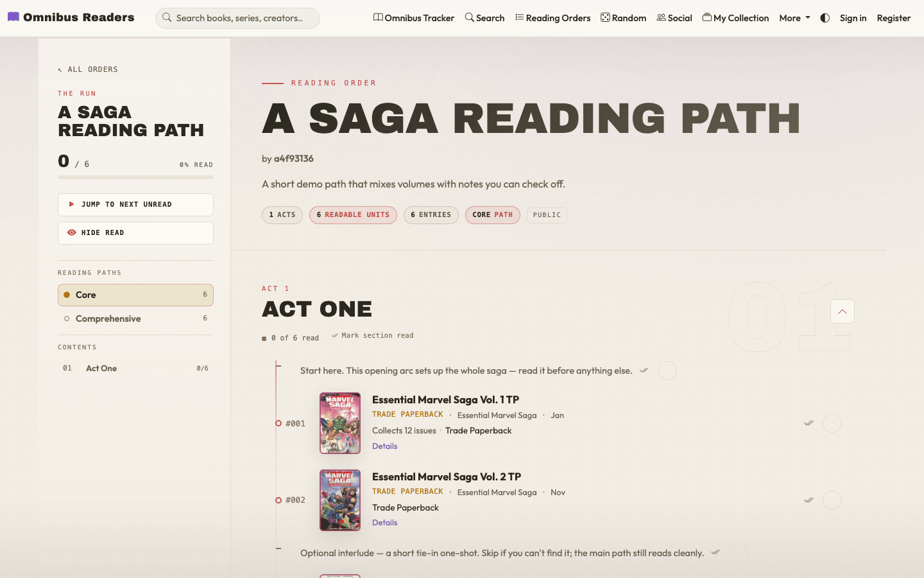The height and width of the screenshot is (578, 924).
Task: Click Mark section read
Action: coord(372,335)
